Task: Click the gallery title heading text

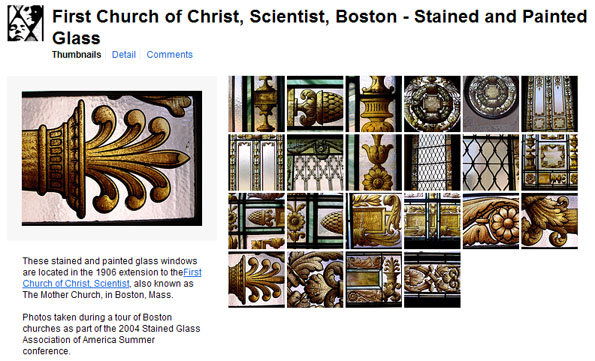Action: click(320, 27)
